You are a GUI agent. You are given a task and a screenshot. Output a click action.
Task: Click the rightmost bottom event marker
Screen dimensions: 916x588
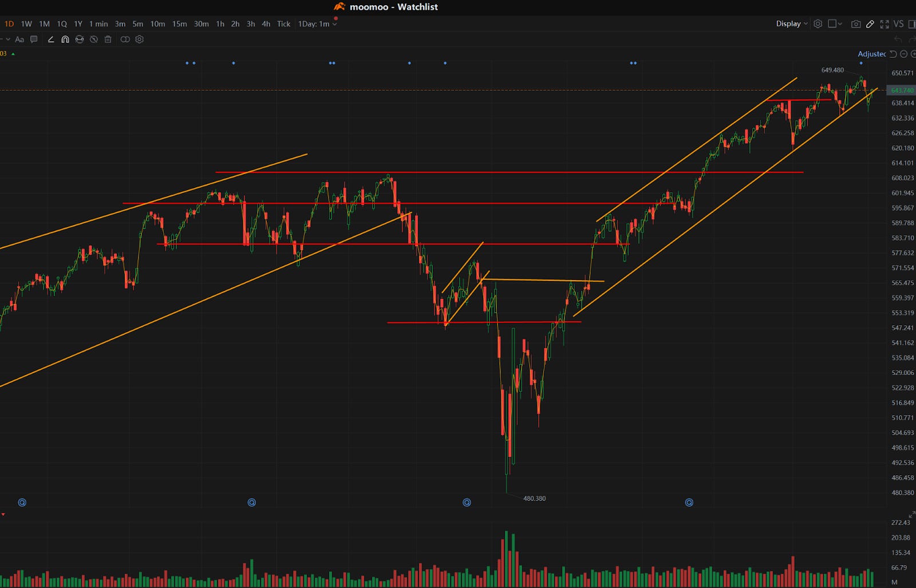689,503
